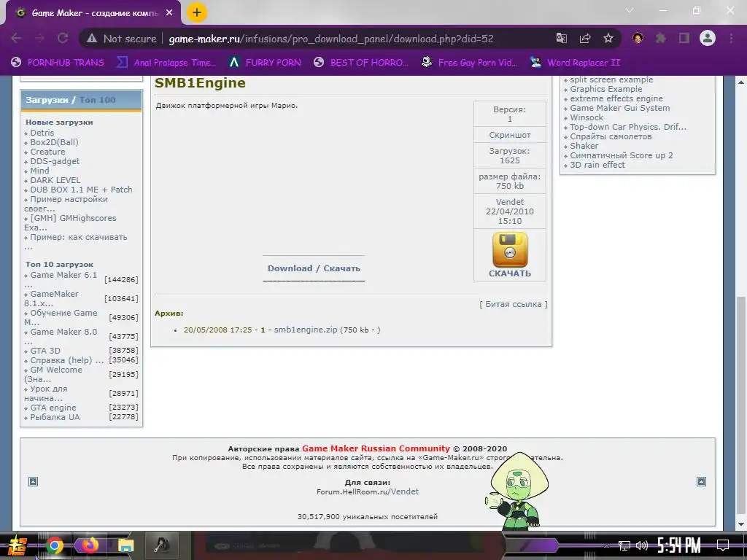The width and height of the screenshot is (747, 560).
Task: Open the network icon in system tray
Action: [624, 545]
